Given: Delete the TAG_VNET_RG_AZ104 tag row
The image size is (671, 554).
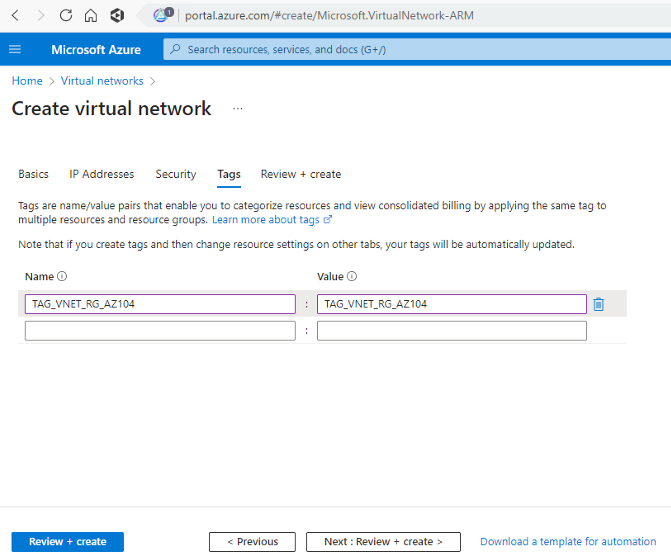Looking at the screenshot, I should pyautogui.click(x=599, y=304).
